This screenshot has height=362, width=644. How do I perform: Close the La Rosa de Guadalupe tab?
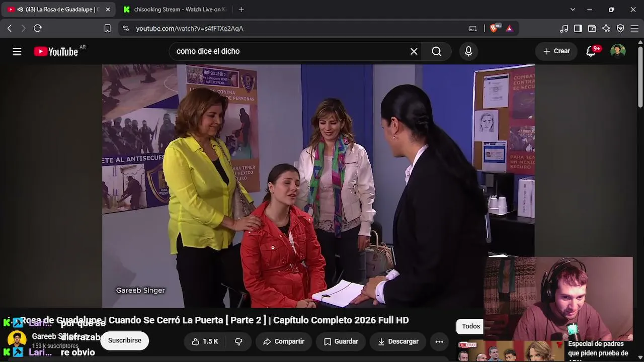point(108,9)
